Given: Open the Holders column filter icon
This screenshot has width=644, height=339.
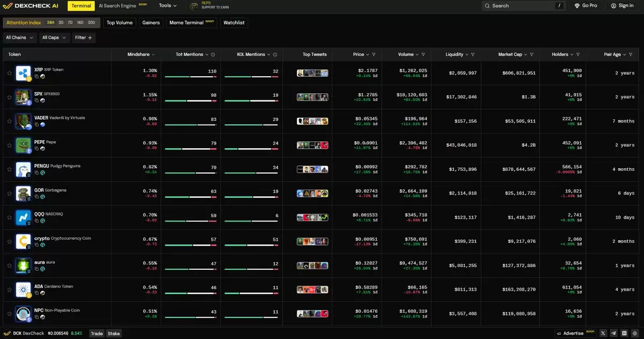Looking at the screenshot, I should 578,55.
